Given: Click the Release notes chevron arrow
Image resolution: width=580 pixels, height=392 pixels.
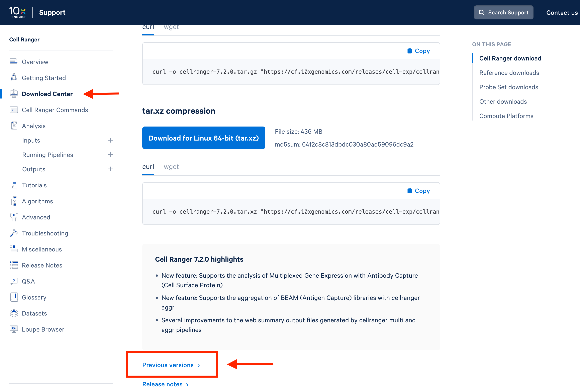Looking at the screenshot, I should point(187,385).
